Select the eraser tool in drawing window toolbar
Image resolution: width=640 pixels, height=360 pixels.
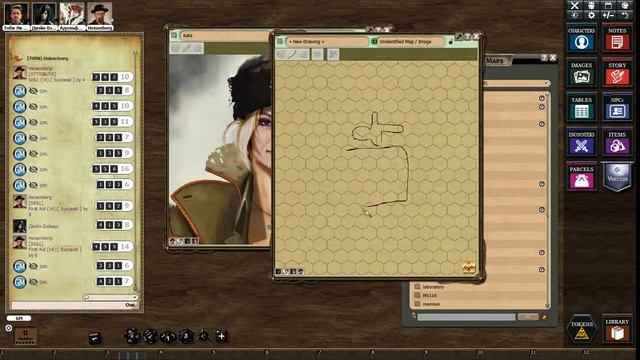[x=303, y=54]
